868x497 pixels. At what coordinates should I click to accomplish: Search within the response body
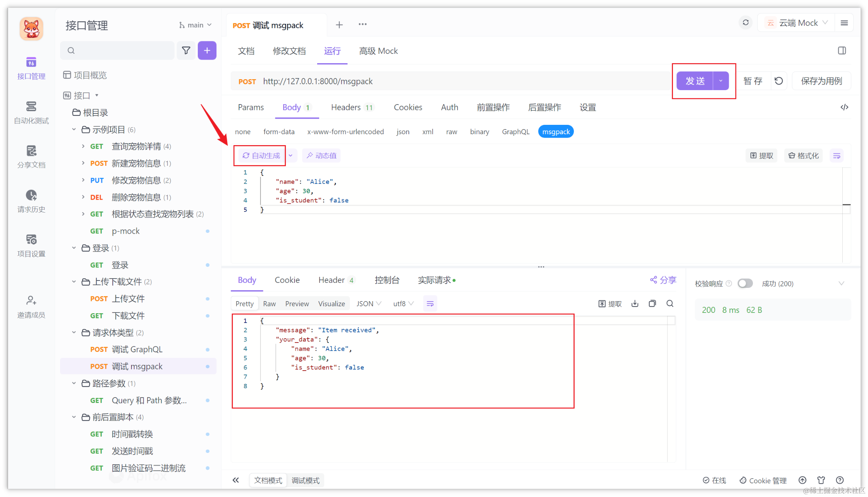[x=670, y=304]
